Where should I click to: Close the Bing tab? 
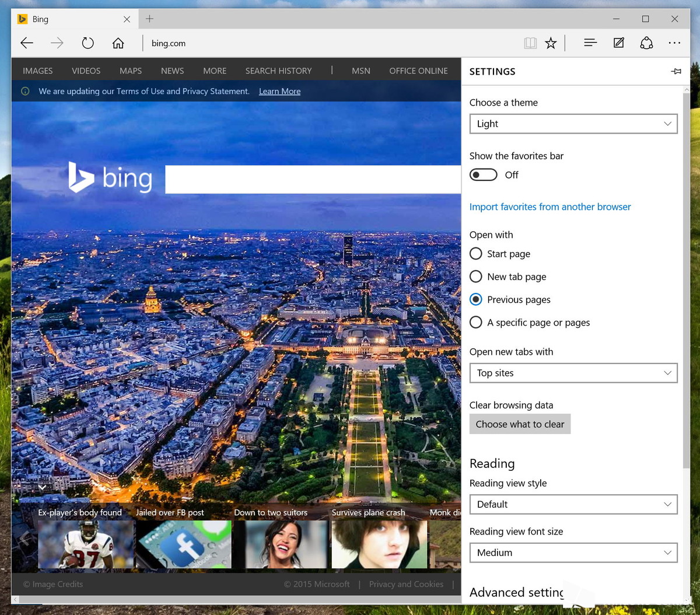click(x=127, y=19)
